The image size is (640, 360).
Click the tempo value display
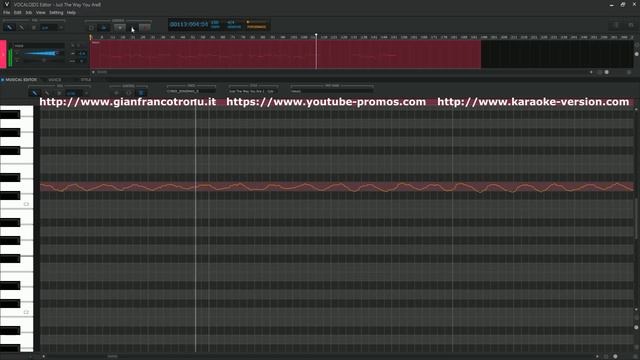[216, 24]
